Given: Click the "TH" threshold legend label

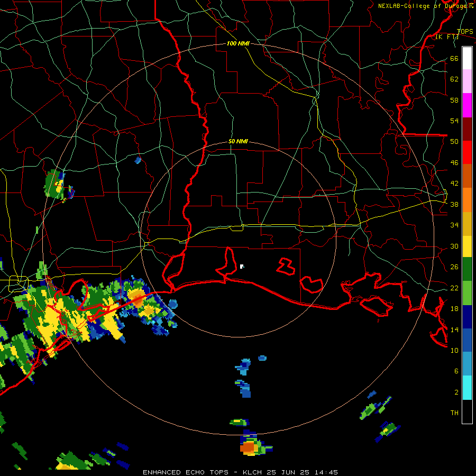Looking at the screenshot, I should point(454,413).
